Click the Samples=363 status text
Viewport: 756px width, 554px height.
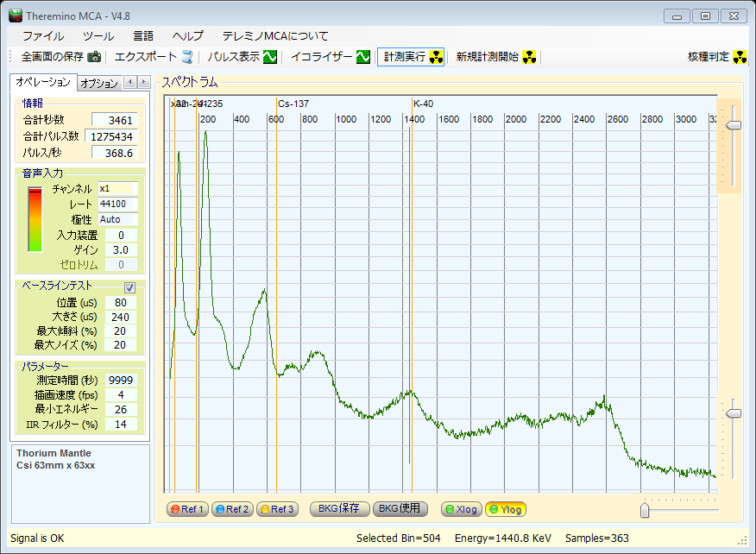pos(597,538)
